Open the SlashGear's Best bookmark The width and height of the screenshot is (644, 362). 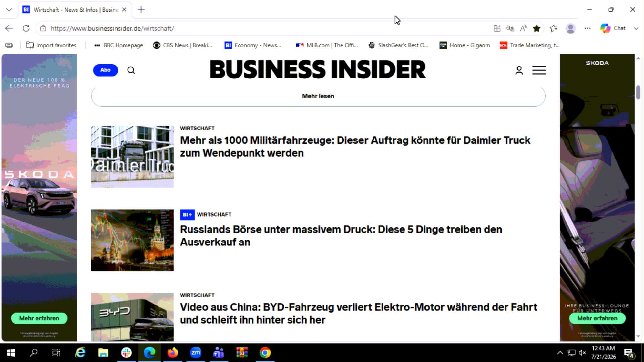pyautogui.click(x=399, y=45)
